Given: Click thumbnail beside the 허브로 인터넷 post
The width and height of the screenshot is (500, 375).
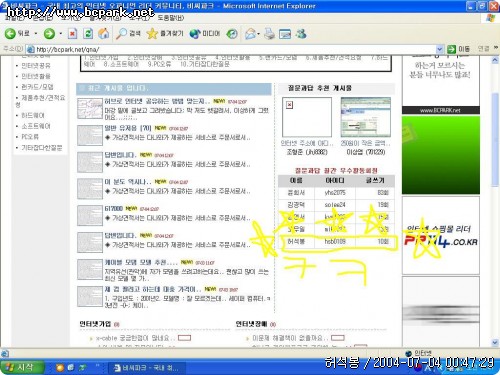Looking at the screenshot, I should (x=90, y=108).
